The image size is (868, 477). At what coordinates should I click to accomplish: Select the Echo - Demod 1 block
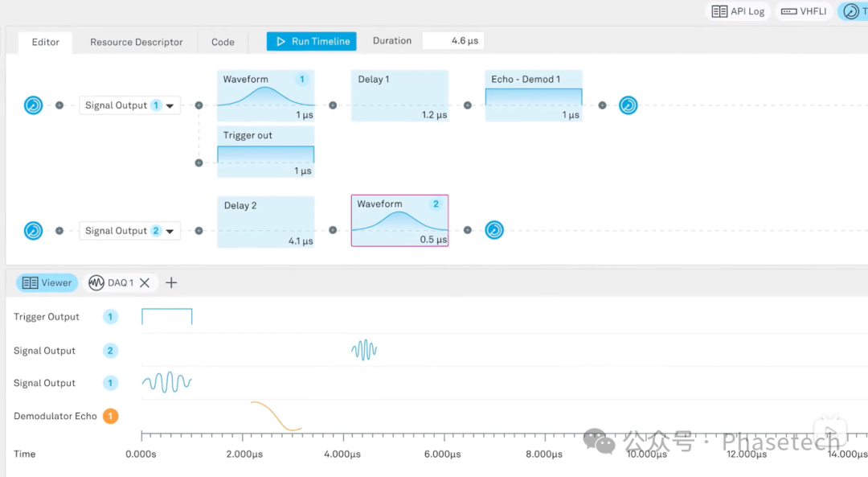(534, 96)
